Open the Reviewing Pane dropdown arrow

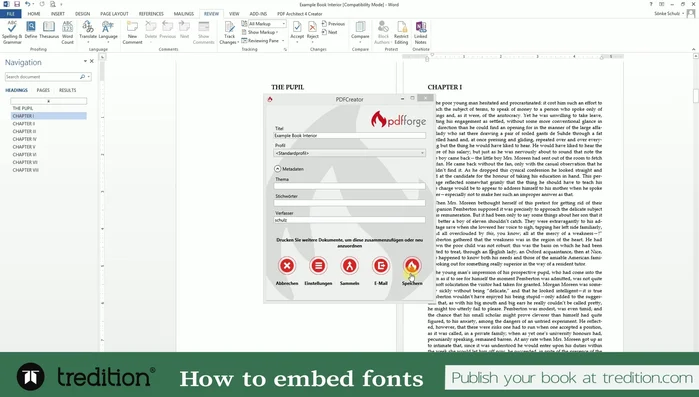[283, 41]
